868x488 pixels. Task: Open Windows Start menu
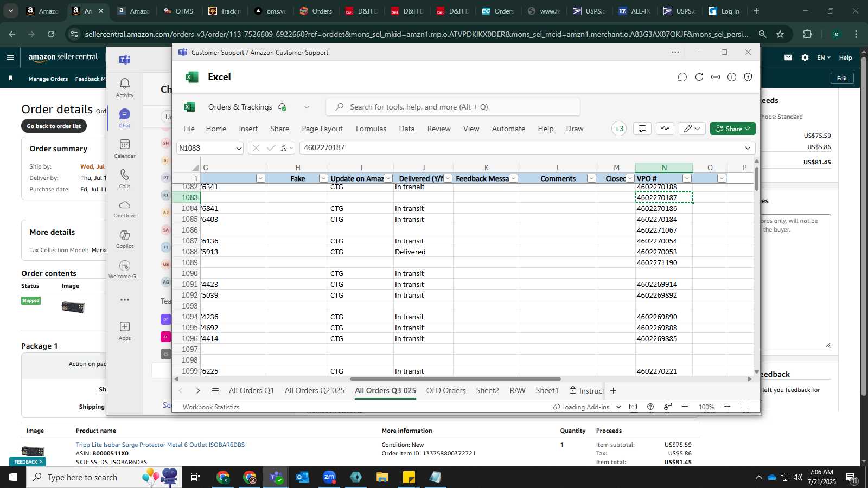12,477
